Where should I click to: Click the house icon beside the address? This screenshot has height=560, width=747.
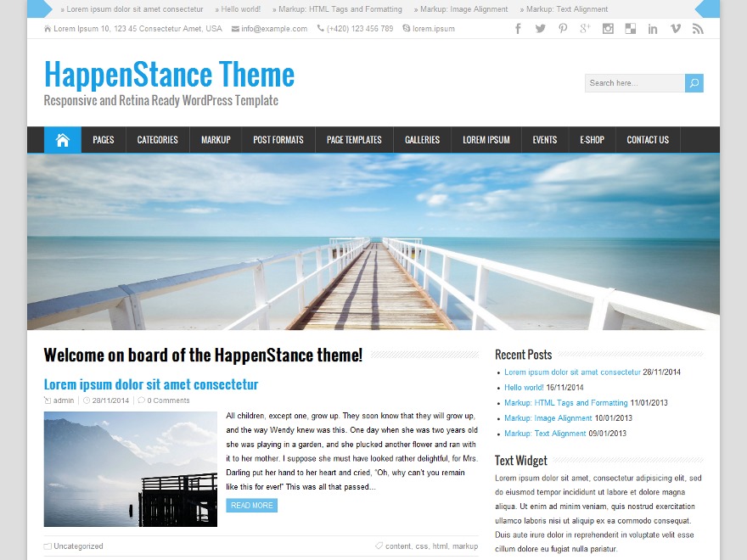(x=48, y=29)
